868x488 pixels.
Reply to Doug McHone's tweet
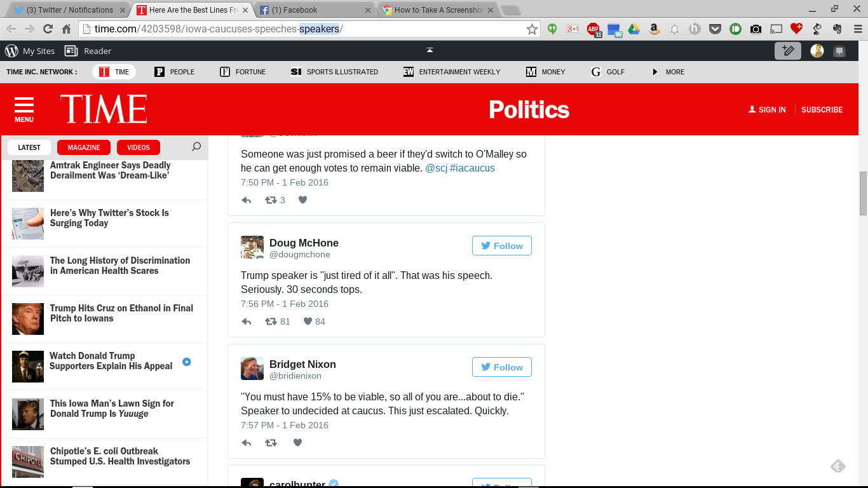coord(247,322)
